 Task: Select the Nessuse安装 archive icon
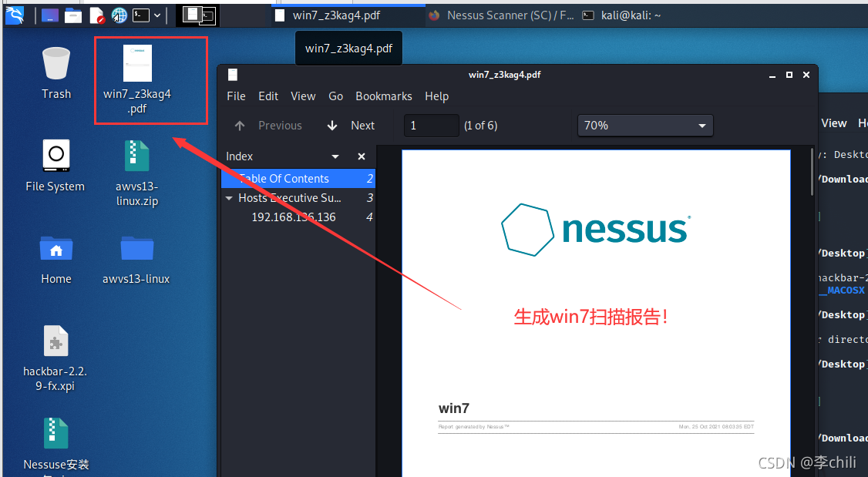[x=56, y=445]
